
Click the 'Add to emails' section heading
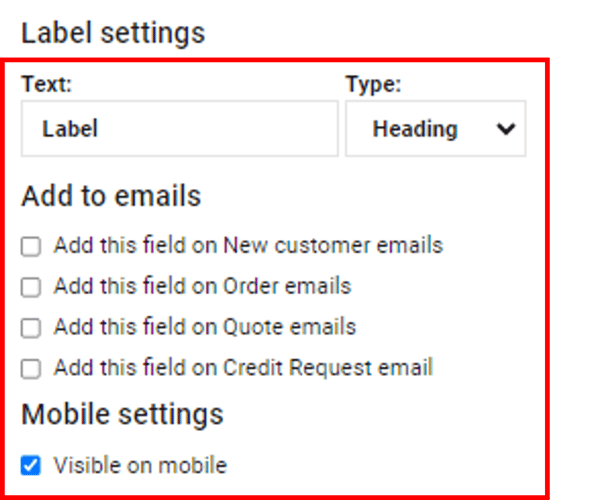[x=110, y=196]
